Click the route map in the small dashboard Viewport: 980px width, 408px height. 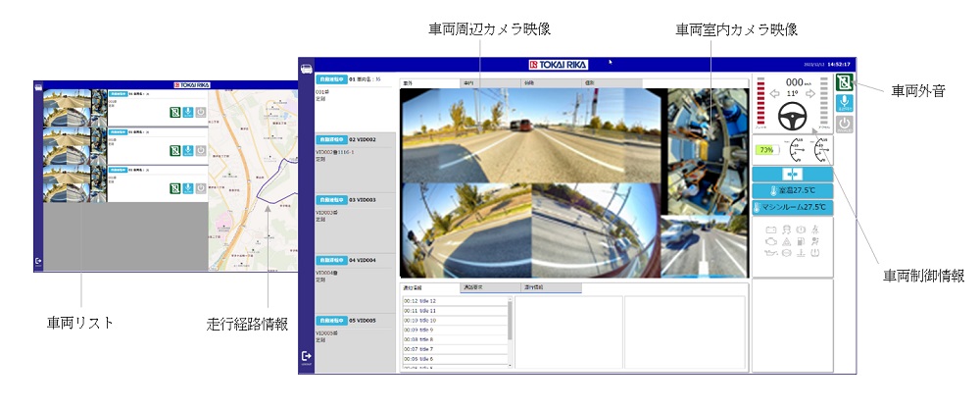253,181
